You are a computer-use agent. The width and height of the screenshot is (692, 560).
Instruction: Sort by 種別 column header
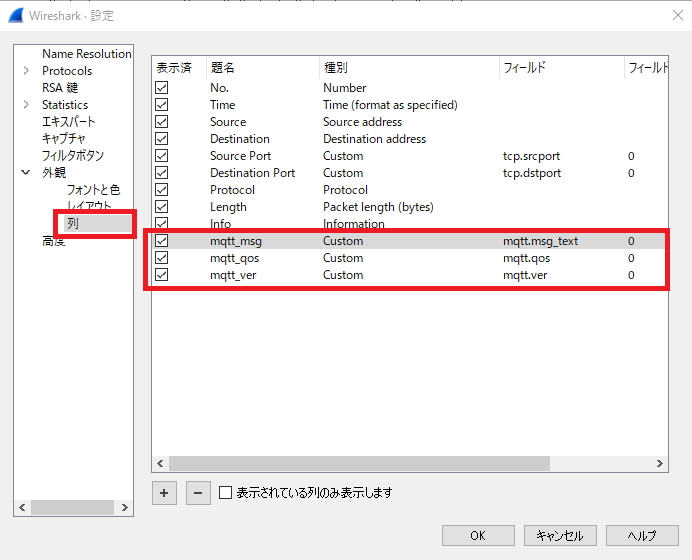(409, 68)
